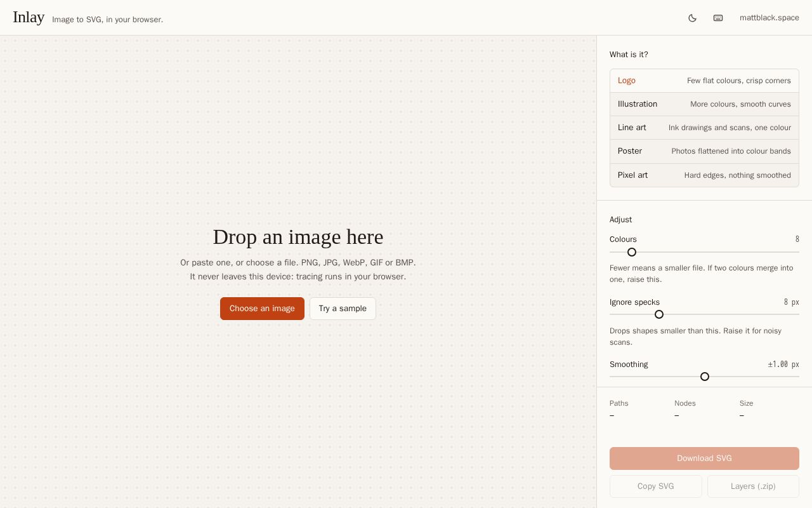Click the Layers (.zip) button
Viewport: 812px width, 508px height.
[x=753, y=486]
